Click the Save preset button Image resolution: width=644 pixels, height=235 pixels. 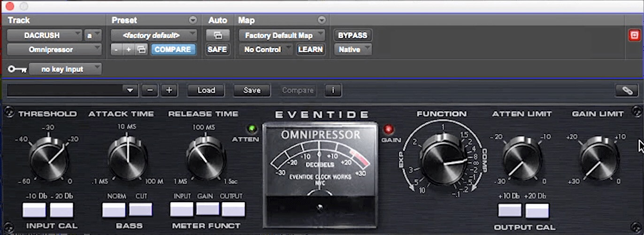click(252, 90)
